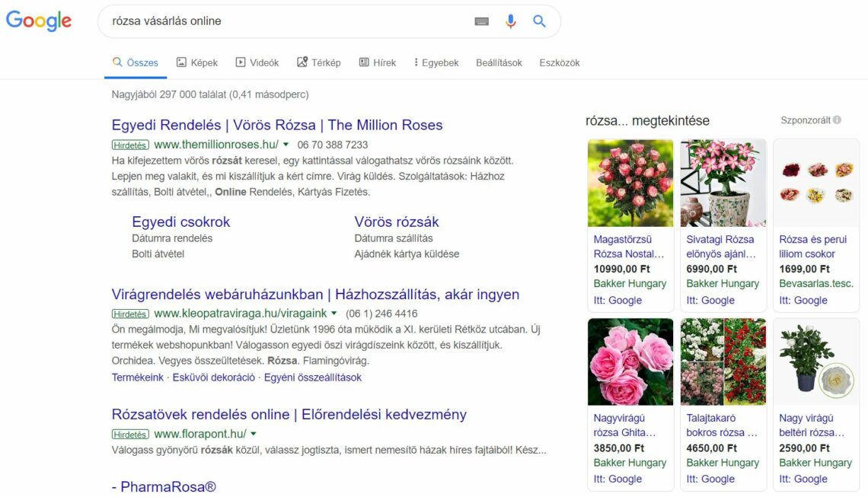The image size is (868, 497).
Task: Expand dropdown next to themillionroses.hu URL
Action: (x=286, y=145)
